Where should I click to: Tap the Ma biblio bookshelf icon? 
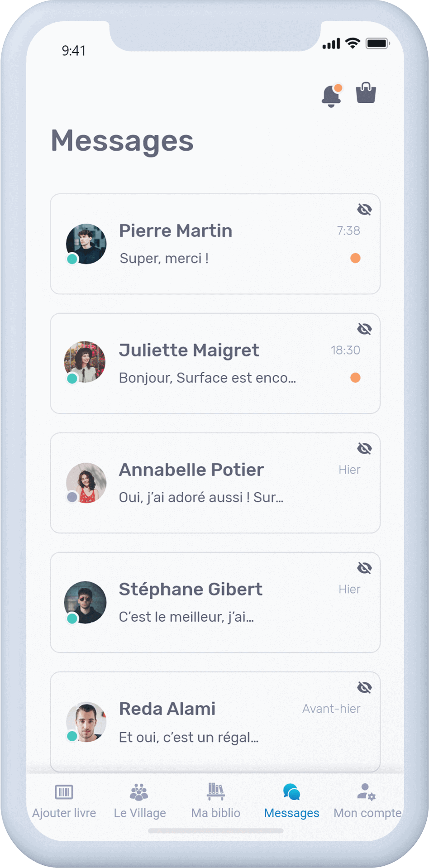[216, 791]
